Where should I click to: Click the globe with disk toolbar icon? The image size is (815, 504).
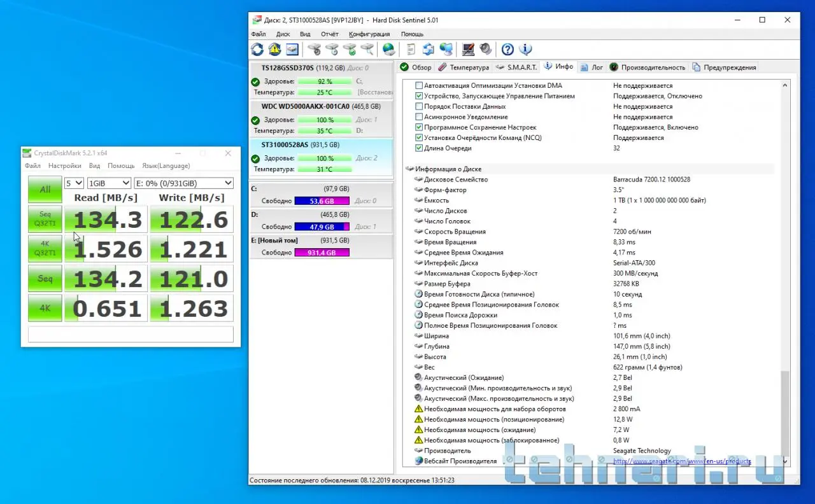(388, 49)
